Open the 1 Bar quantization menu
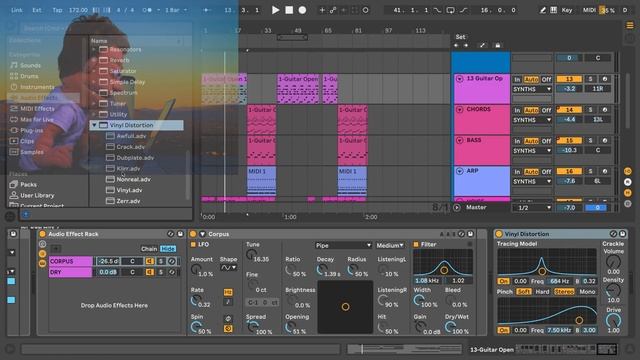The height and width of the screenshot is (360, 640). pos(176,10)
